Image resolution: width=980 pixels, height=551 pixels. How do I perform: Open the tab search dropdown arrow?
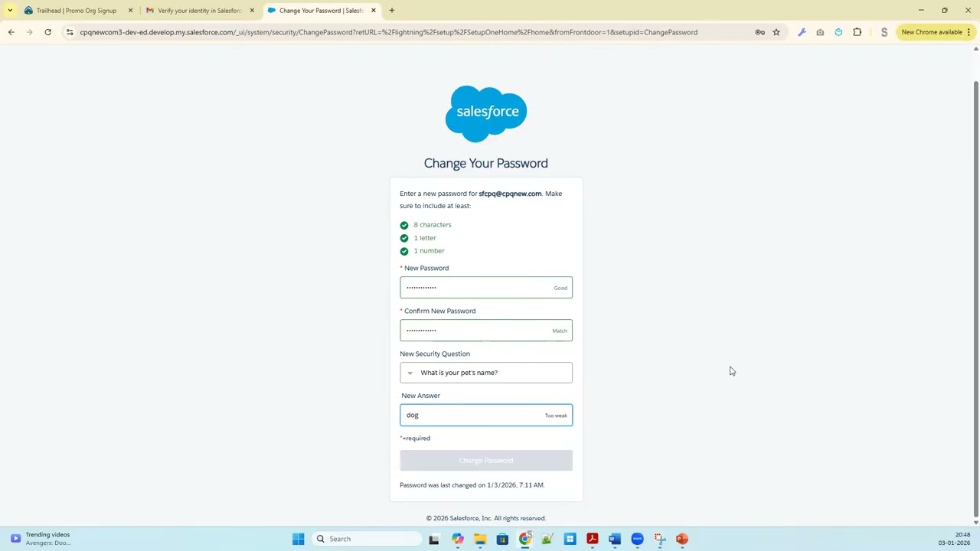[x=10, y=10]
